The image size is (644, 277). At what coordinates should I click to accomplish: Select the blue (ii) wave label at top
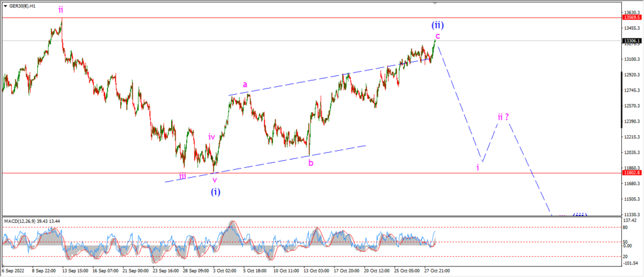point(437,25)
